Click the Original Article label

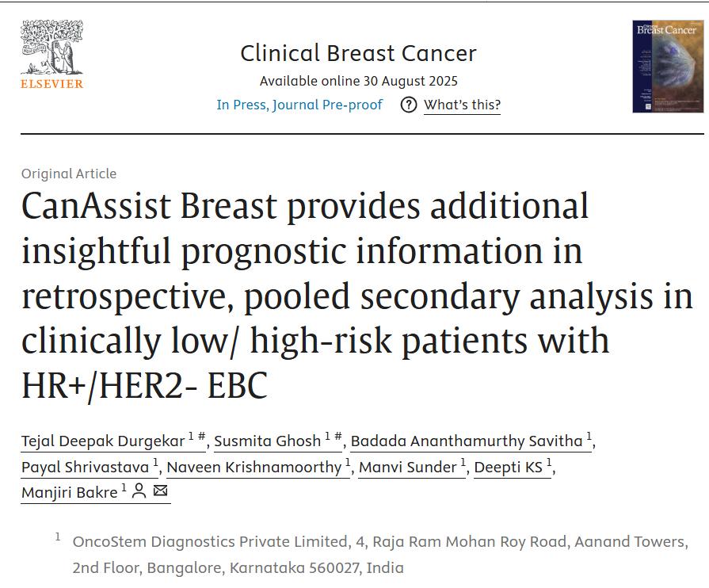point(69,174)
